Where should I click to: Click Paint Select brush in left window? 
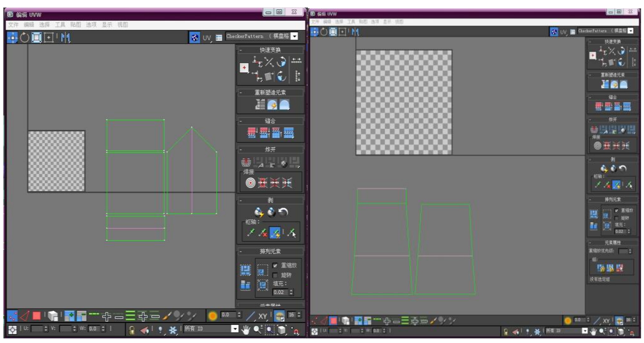coord(167,316)
